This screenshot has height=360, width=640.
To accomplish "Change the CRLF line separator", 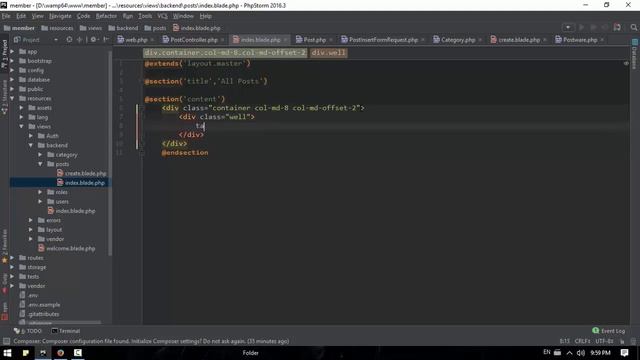I will click(x=582, y=341).
